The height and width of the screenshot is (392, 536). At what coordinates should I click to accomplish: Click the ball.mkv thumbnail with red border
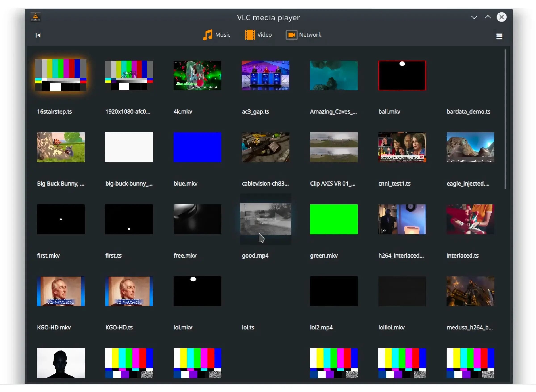click(402, 75)
